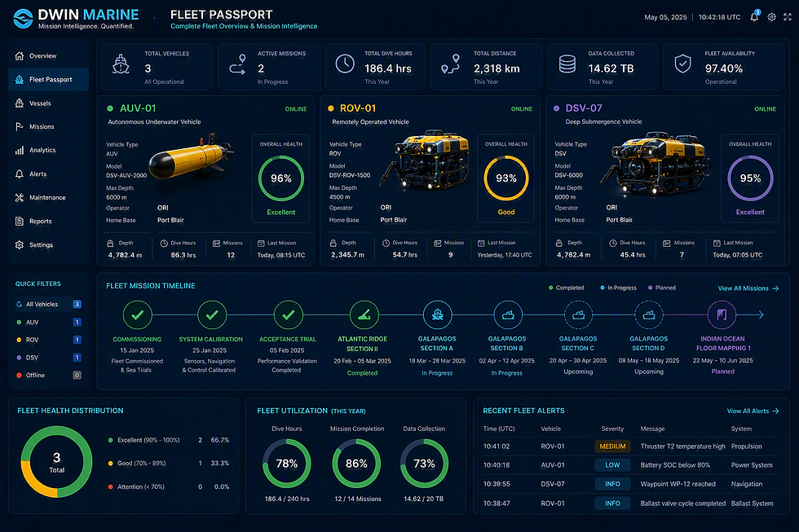Screen dimensions: 799x532
Task: Click the Atlantic Ridge Section II node icon
Action: [x=364, y=315]
